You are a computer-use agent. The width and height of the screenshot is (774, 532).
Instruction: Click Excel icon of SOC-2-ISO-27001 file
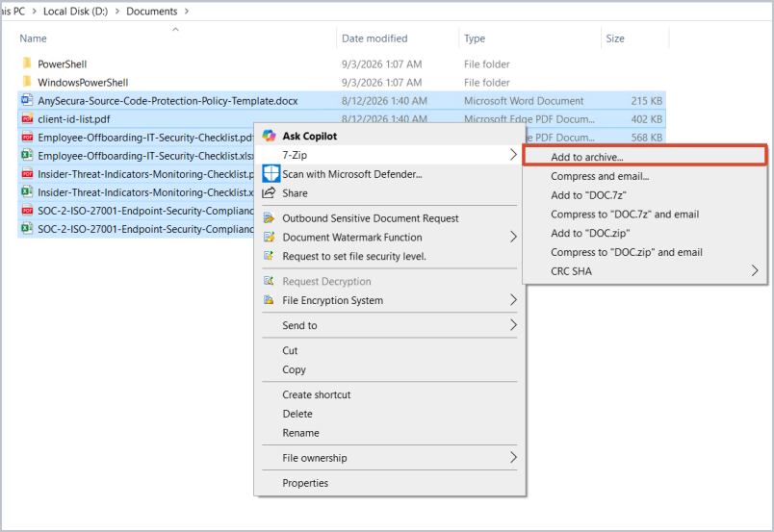pos(27,229)
